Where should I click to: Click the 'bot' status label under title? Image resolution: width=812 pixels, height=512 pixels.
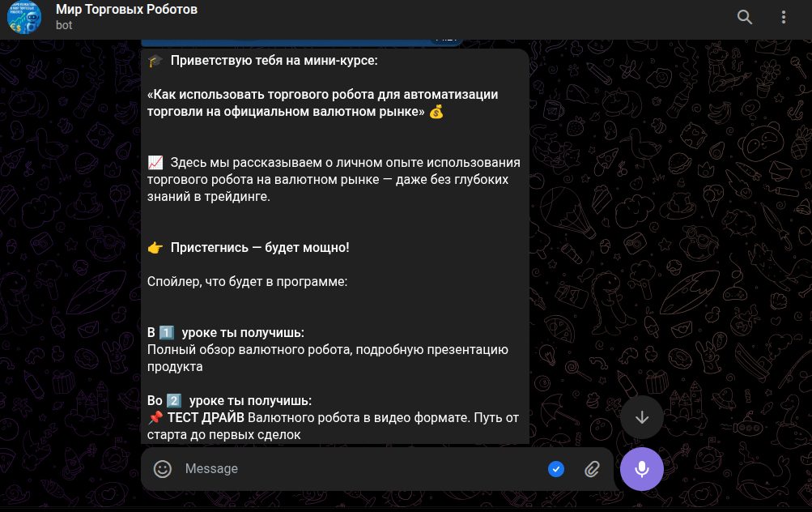coord(64,25)
